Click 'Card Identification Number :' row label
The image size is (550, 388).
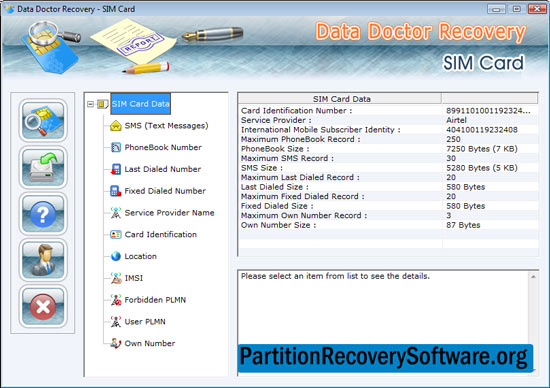(x=296, y=111)
